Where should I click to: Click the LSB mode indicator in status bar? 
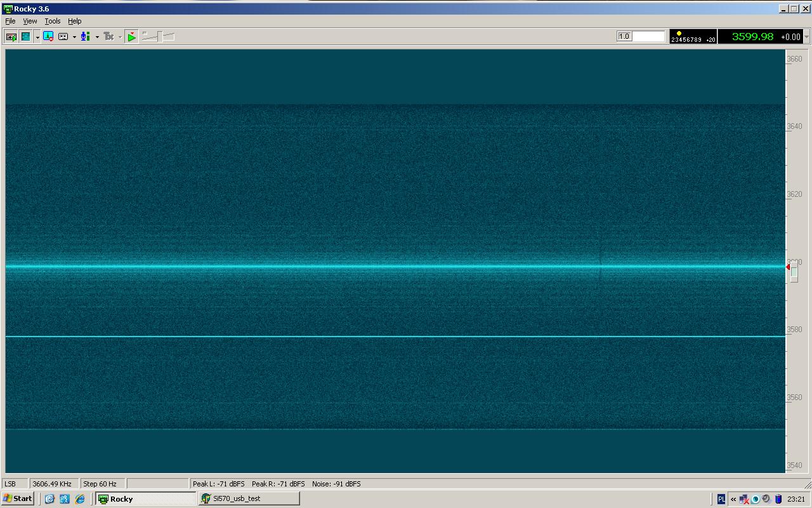click(x=11, y=484)
